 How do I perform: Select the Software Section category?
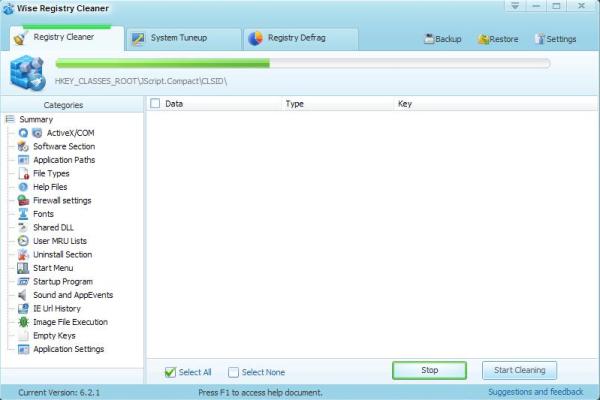pyautogui.click(x=64, y=146)
